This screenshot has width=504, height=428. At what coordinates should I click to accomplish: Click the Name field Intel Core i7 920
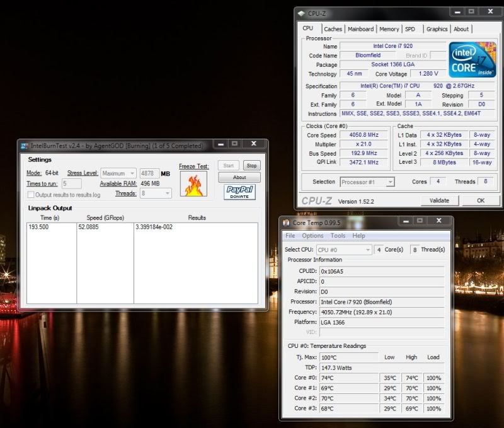392,46
